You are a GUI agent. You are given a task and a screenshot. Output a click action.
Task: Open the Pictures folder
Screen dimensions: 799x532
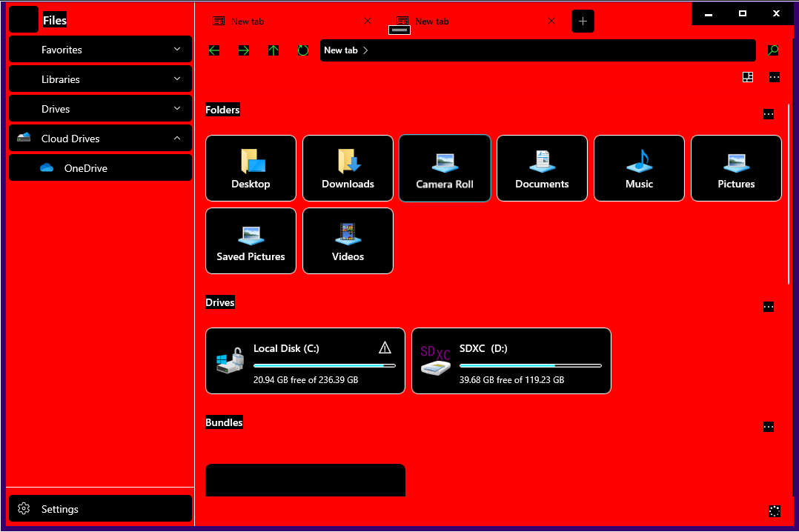coord(736,168)
